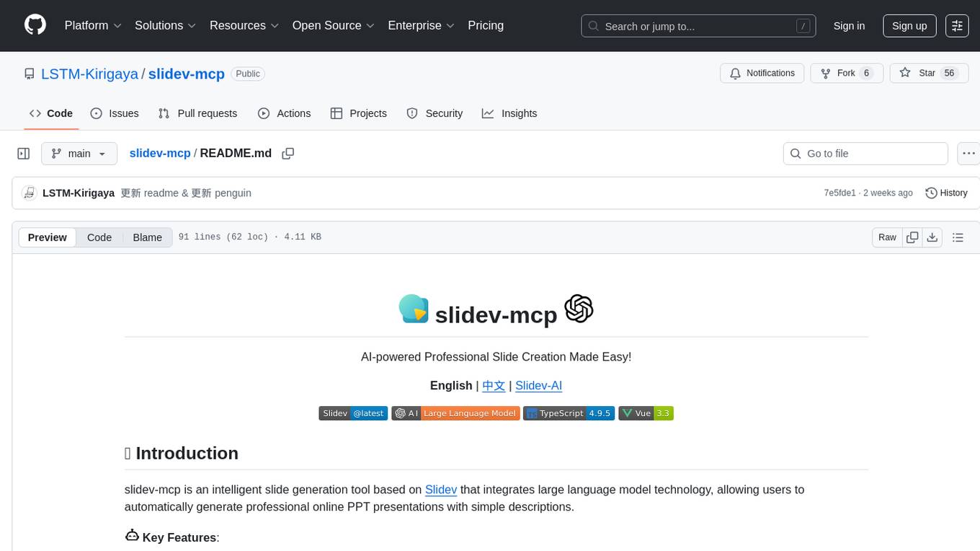
Task: Click the Vue 3.3 badge
Action: [x=646, y=413]
